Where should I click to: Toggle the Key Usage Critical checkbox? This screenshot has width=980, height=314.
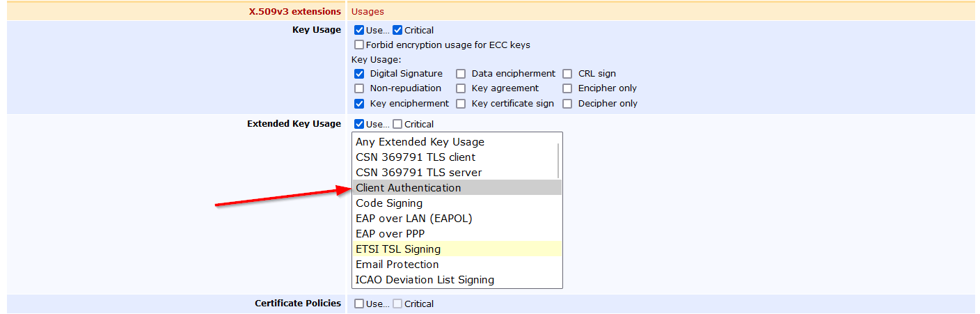(x=397, y=30)
